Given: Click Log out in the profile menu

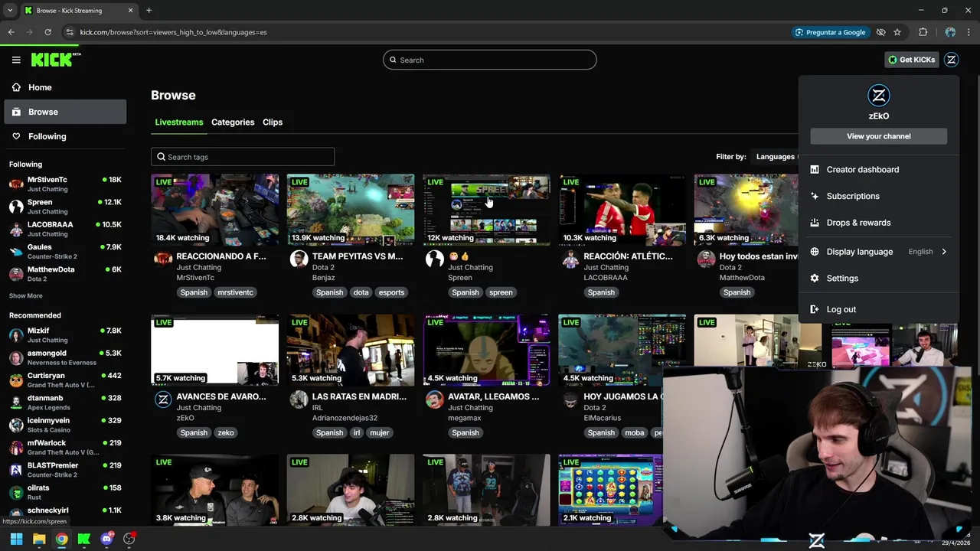Looking at the screenshot, I should 879,309.
